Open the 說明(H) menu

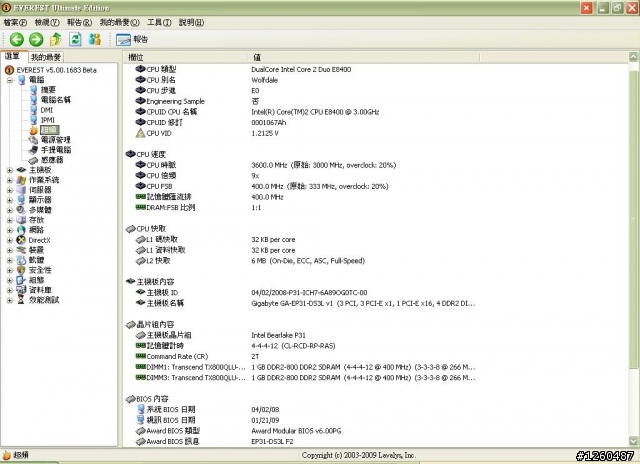191,22
